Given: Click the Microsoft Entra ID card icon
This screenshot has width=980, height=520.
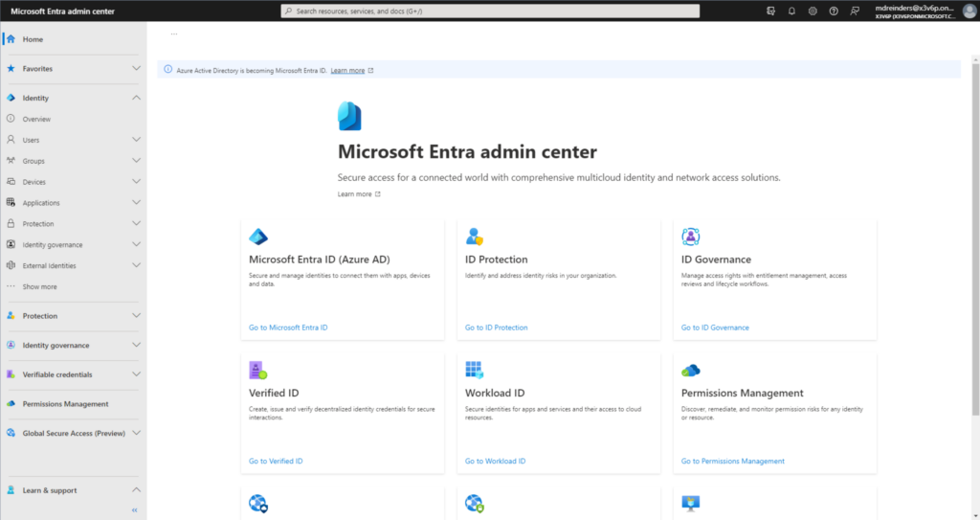Looking at the screenshot, I should point(258,237).
